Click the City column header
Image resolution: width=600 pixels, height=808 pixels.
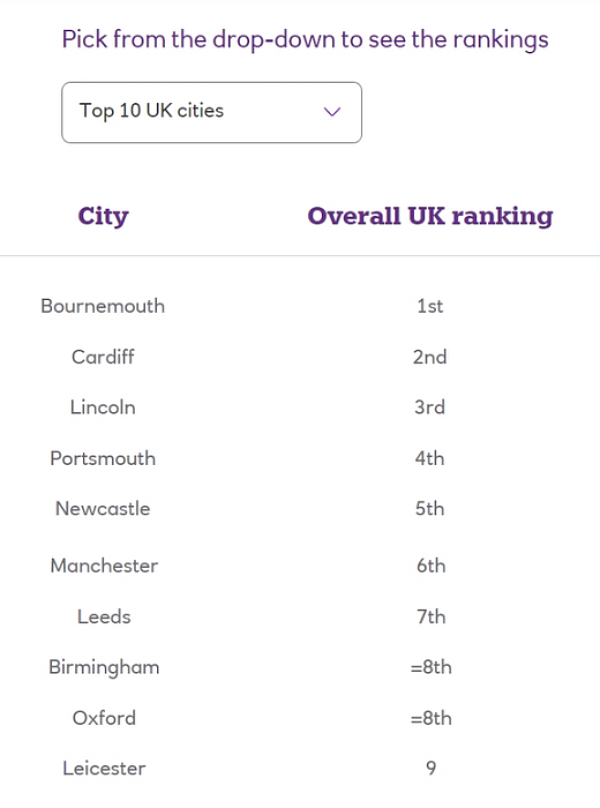[x=103, y=216]
